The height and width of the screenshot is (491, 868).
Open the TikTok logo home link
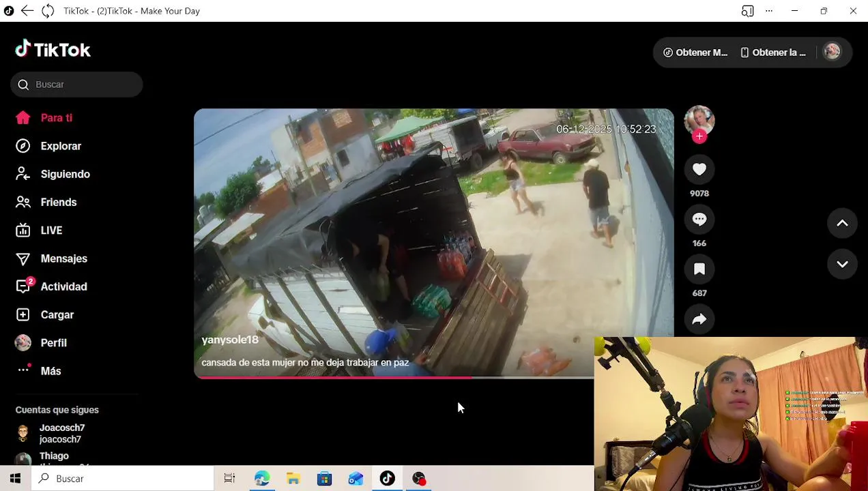53,50
